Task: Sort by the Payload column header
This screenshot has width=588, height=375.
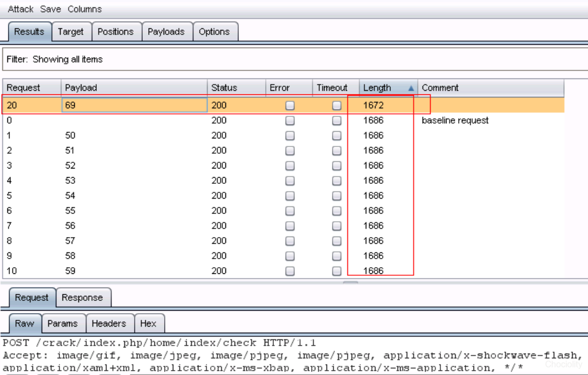Action: pos(134,88)
